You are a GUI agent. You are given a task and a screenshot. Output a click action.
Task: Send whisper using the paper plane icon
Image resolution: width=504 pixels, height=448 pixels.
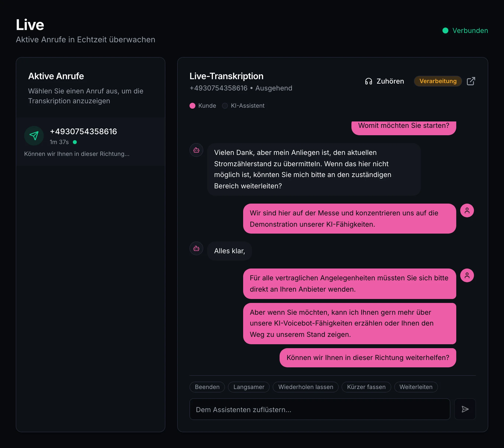(465, 409)
